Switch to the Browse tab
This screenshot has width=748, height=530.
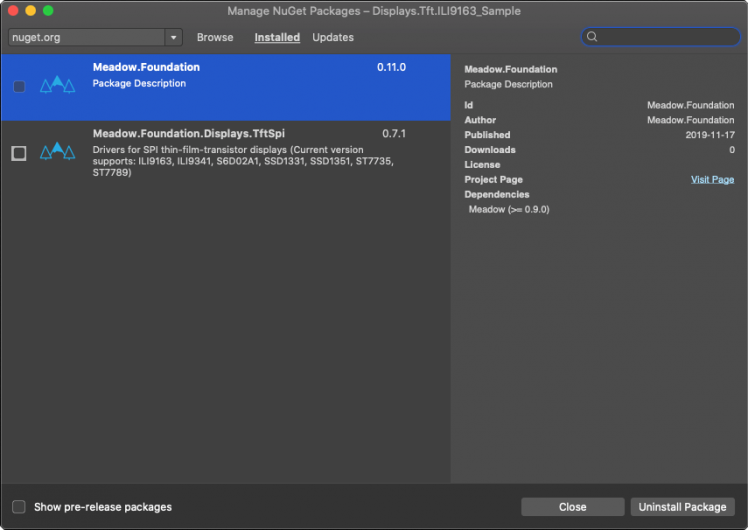click(215, 37)
